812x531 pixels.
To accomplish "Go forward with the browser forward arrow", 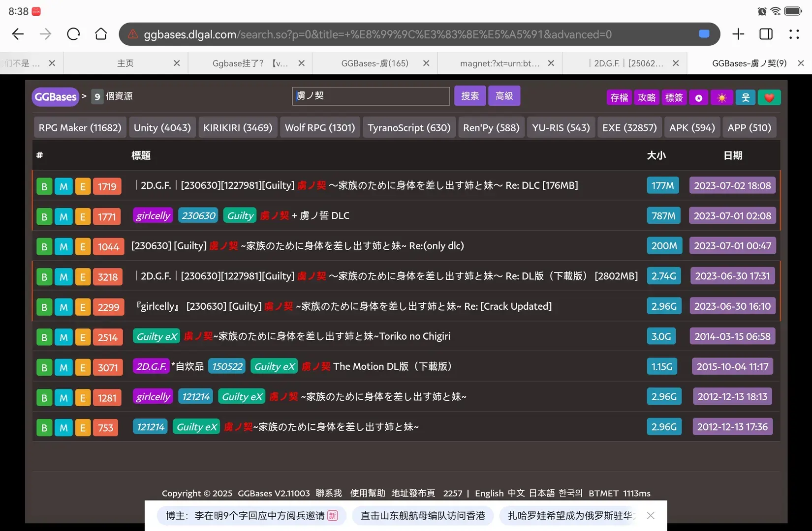I will click(x=46, y=34).
